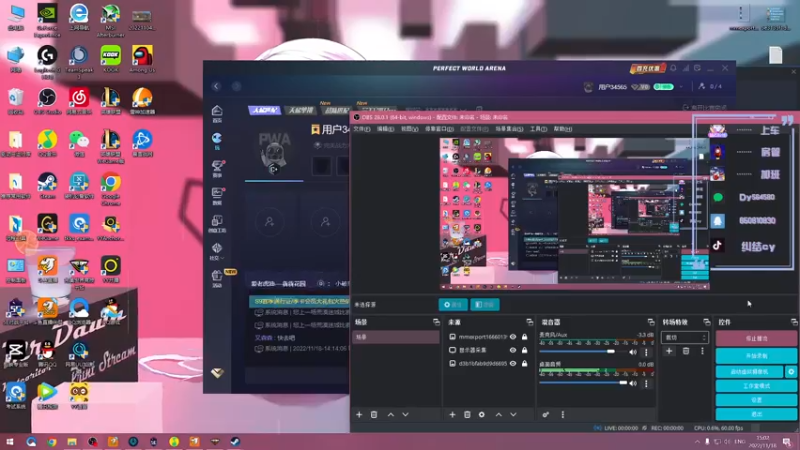This screenshot has height=450, width=800.
Task: Open the notification bell in Perfect World Arena
Action: pos(673,68)
